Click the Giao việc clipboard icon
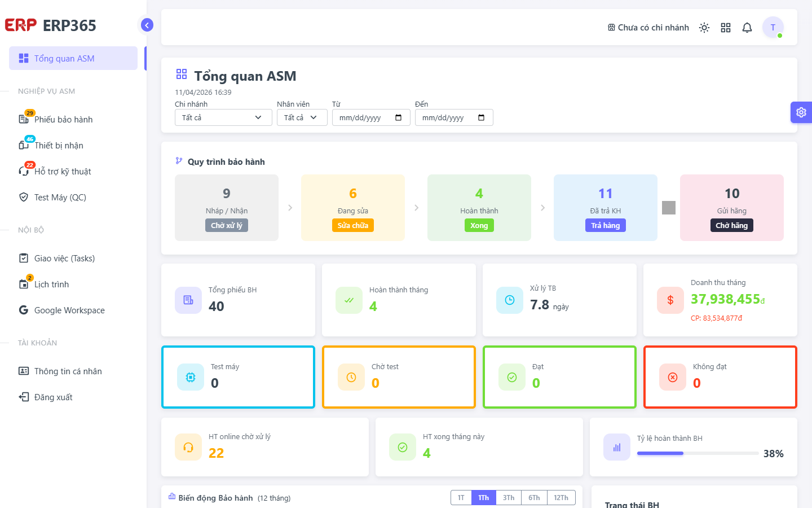Image resolution: width=812 pixels, height=508 pixels. click(24, 258)
